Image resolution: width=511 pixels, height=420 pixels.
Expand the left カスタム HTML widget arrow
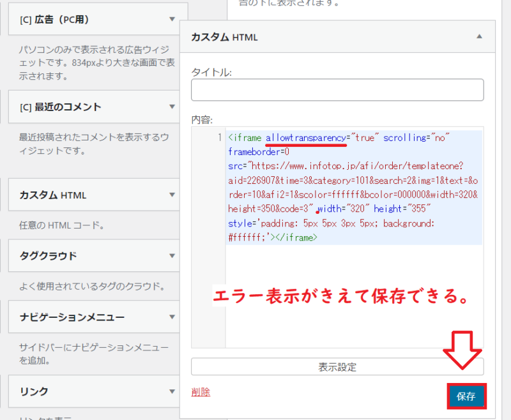172,195
